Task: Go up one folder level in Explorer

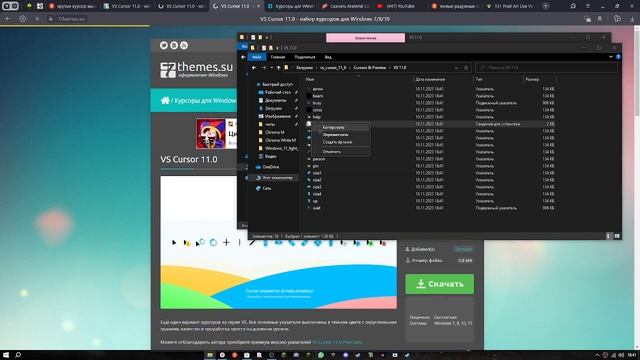Action: 278,68
